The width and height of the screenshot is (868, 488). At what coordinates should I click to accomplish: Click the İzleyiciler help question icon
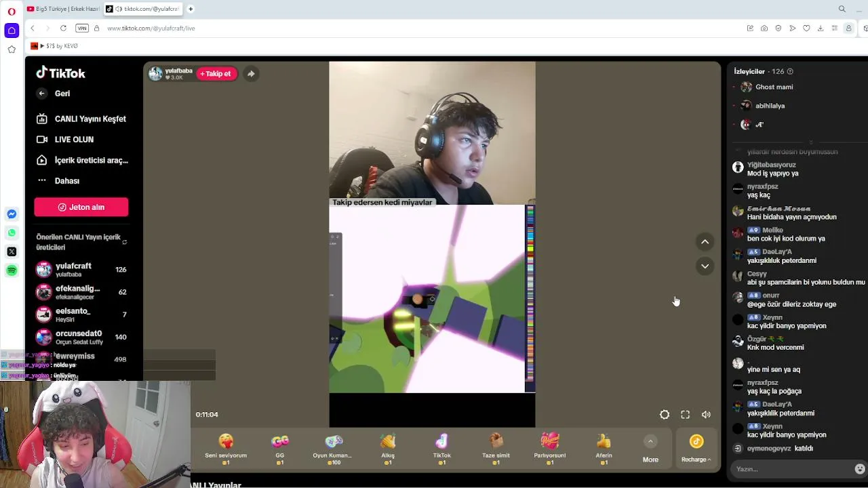coord(790,71)
